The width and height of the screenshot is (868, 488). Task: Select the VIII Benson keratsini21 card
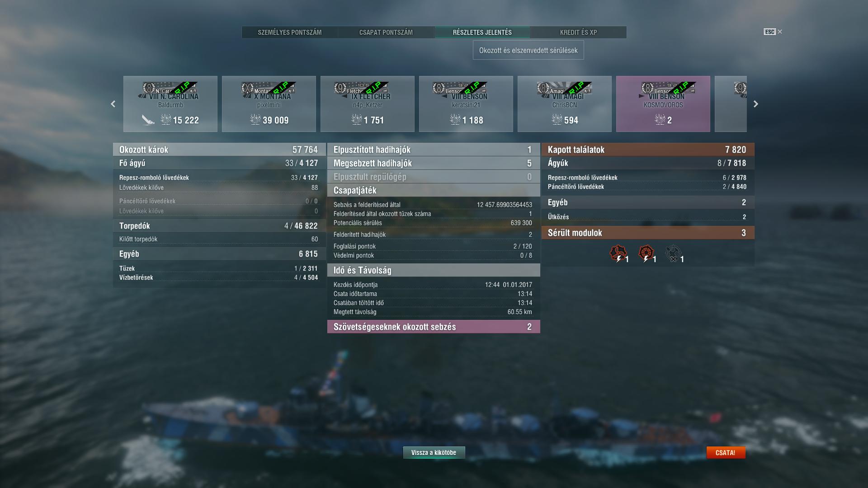pyautogui.click(x=466, y=104)
